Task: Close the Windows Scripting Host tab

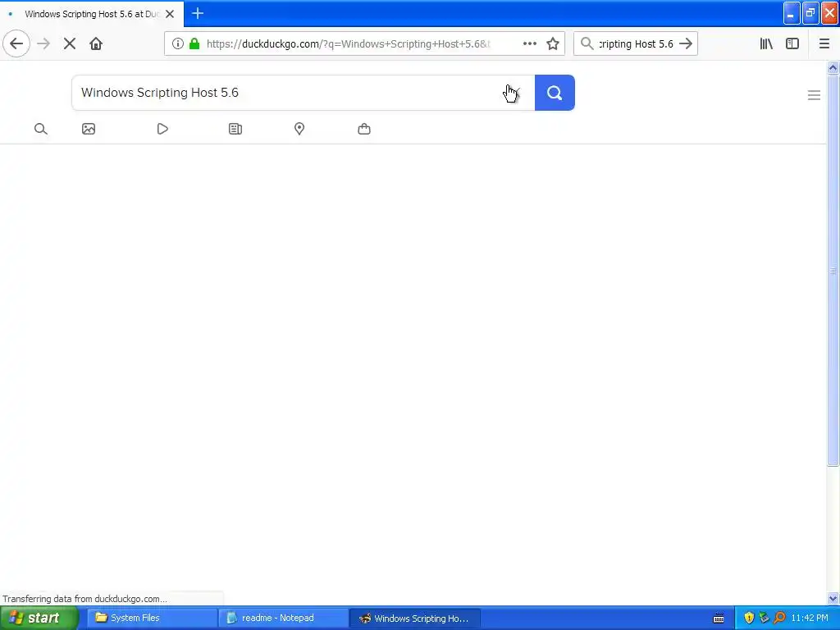Action: click(x=170, y=14)
